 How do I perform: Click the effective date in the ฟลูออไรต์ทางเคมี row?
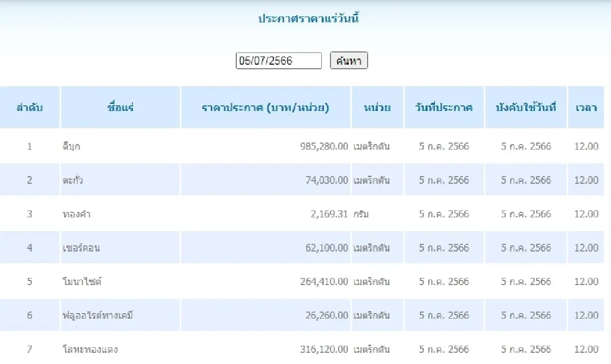526,316
